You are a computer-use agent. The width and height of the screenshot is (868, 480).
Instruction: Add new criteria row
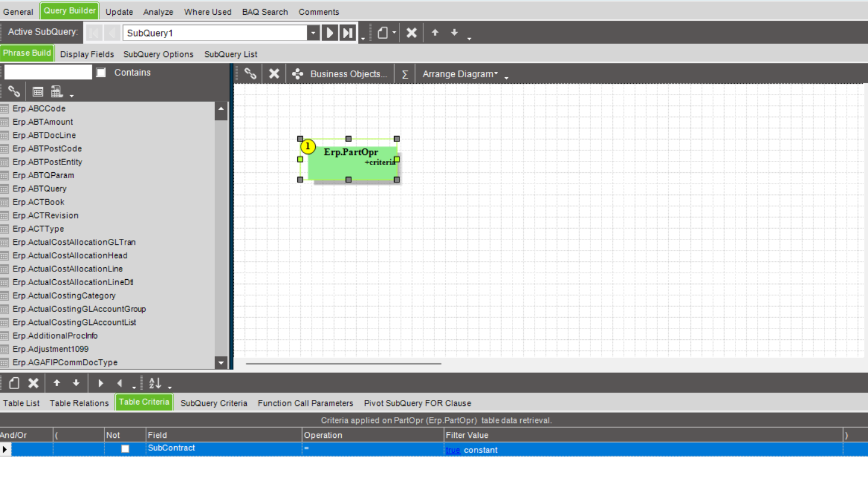(14, 383)
